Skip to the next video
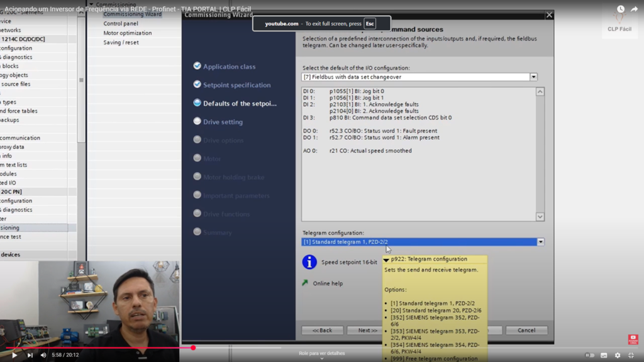Image resolution: width=644 pixels, height=362 pixels. pyautogui.click(x=30, y=355)
